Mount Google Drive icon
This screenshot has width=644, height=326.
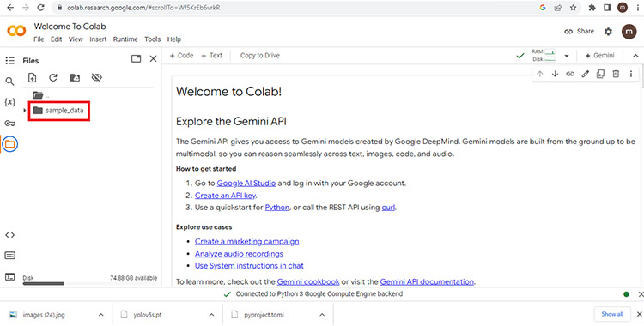pyautogui.click(x=75, y=77)
